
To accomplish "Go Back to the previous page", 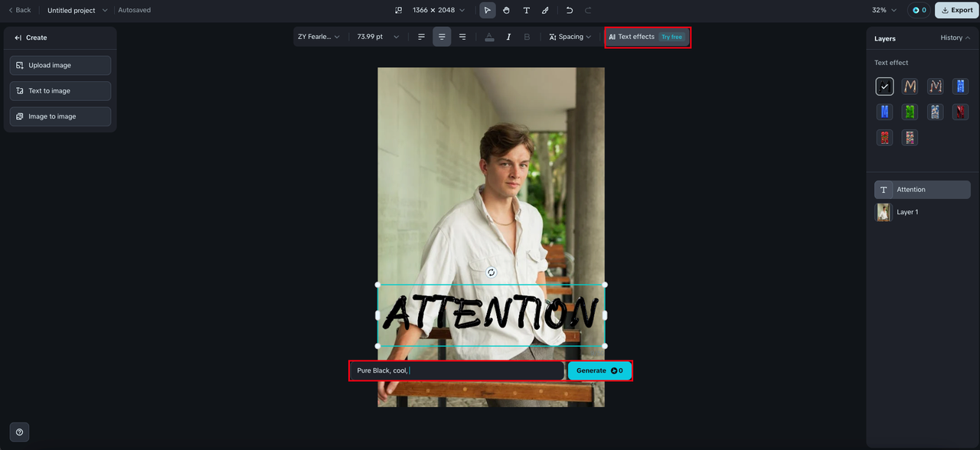I will [x=19, y=10].
